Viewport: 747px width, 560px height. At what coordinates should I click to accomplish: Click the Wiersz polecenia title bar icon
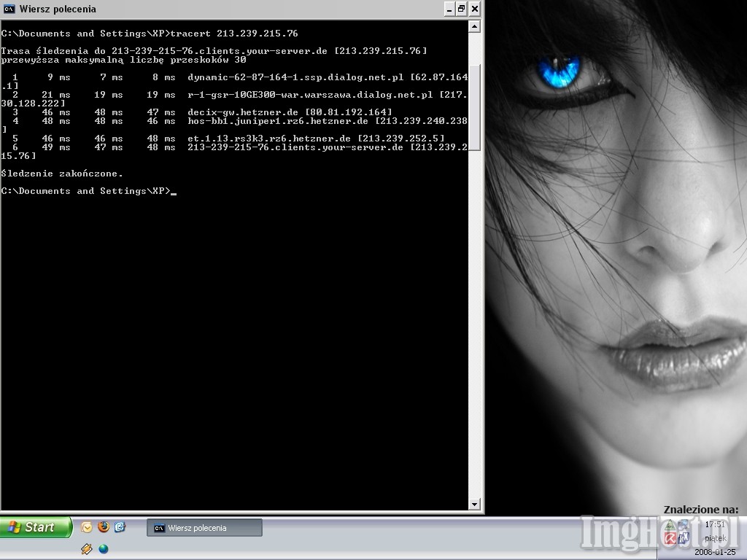coord(9,9)
